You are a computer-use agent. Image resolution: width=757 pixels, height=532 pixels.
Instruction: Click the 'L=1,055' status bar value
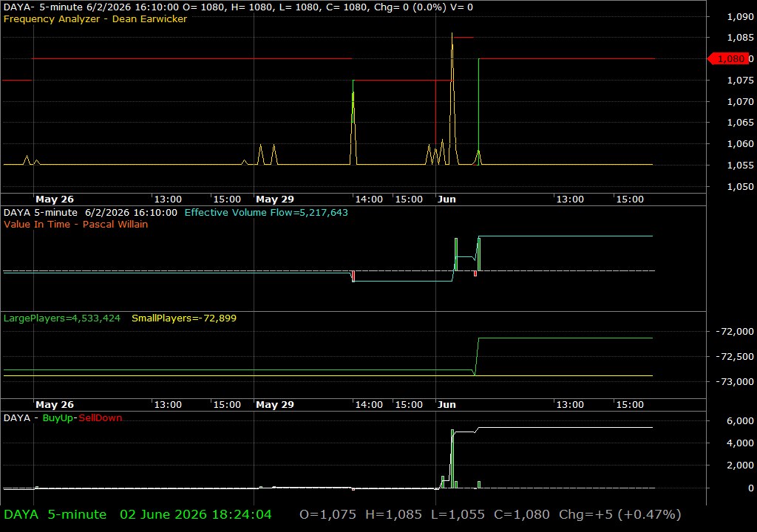(x=458, y=514)
